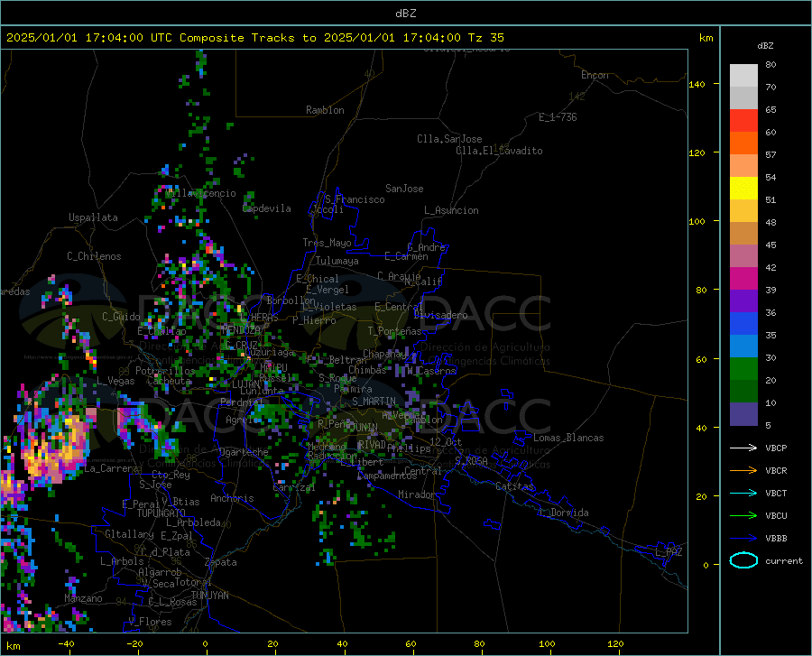812x656 pixels.
Task: Select the blue 36 dBZ color swatch
Action: pos(743,324)
